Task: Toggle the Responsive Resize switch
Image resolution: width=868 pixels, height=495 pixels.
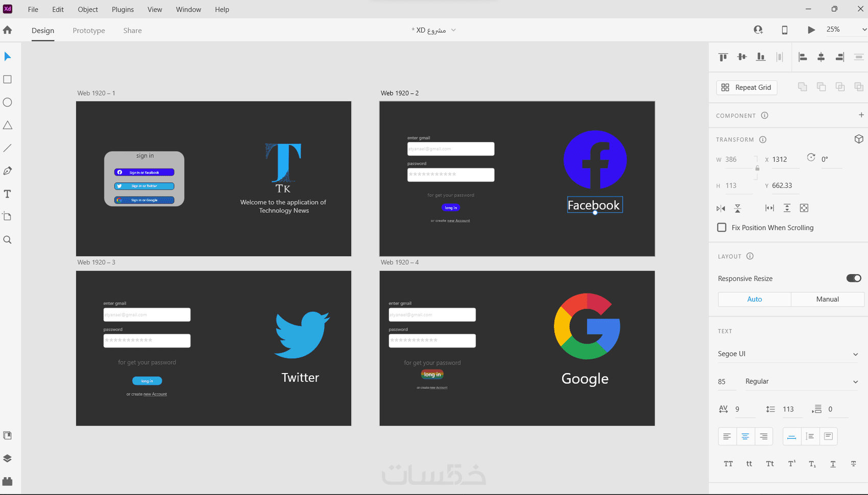Action: coord(854,278)
